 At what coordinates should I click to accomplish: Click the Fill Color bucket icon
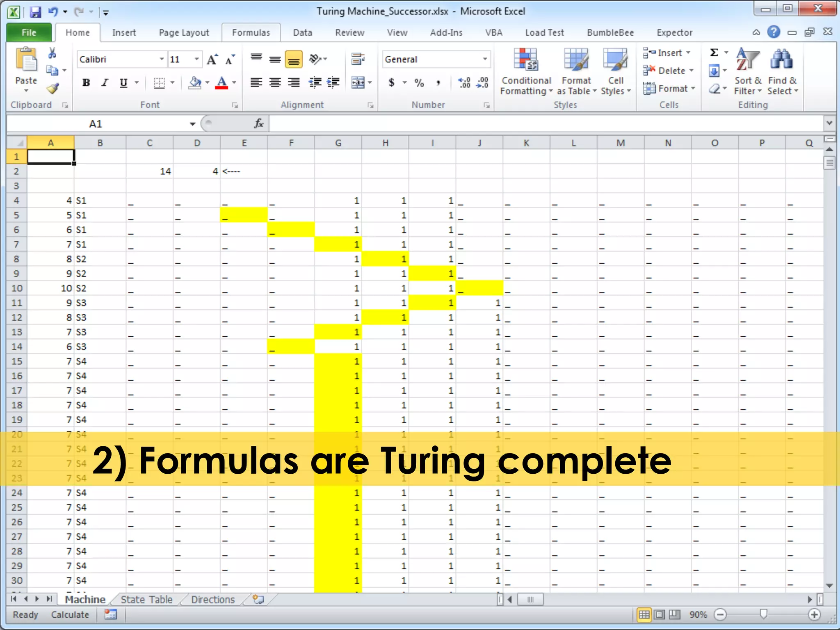[x=195, y=83]
